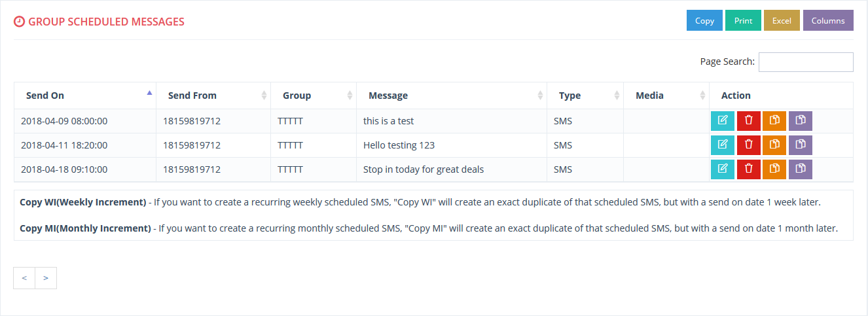Delete the 'Hello testing 123' message

749,145
